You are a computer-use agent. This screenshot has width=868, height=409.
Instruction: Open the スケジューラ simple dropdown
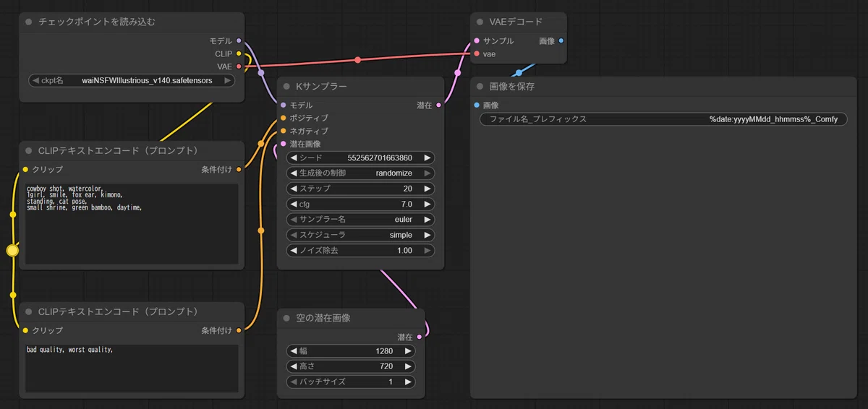pos(361,235)
